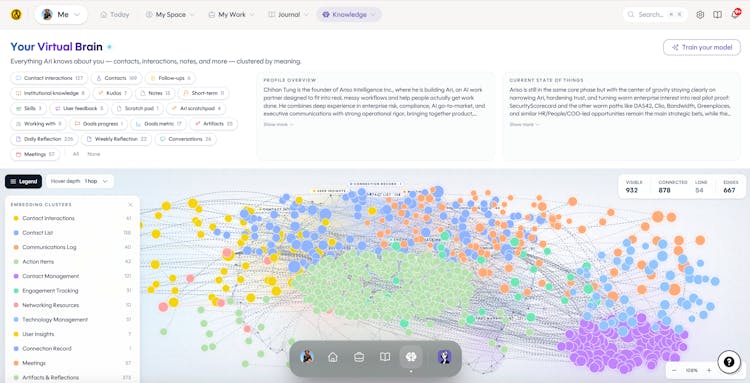Open the home icon in bottom dock
The width and height of the screenshot is (750, 383).
click(333, 357)
